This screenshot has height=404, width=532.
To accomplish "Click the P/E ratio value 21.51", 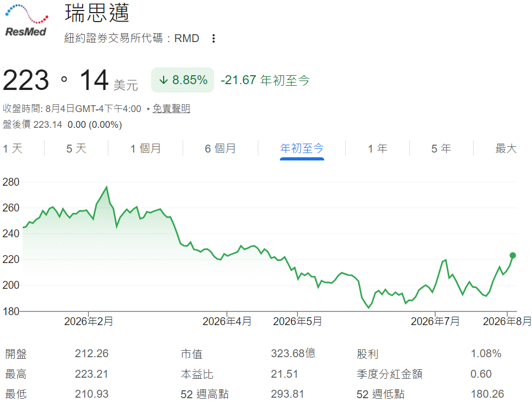I will (284, 374).
